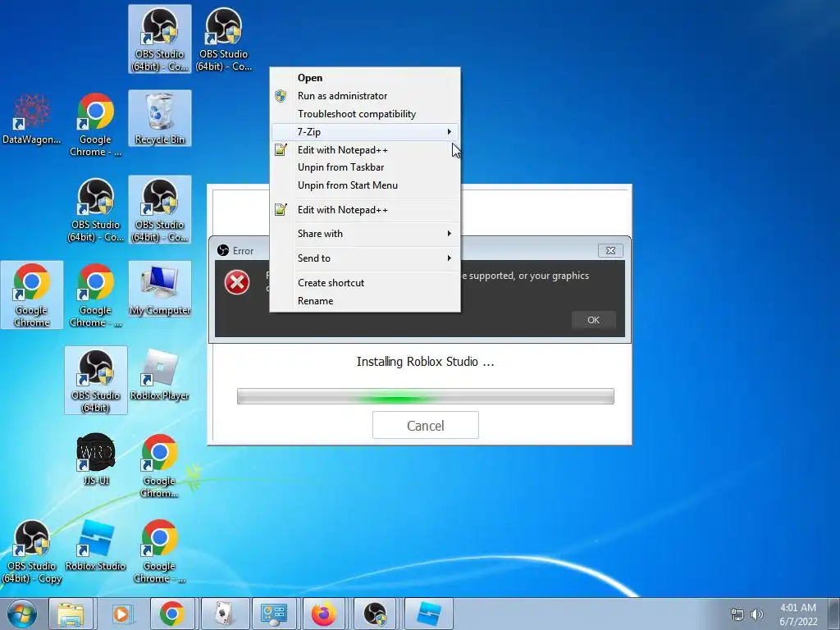Open the Solitaire cards taskbar icon

pos(223,614)
